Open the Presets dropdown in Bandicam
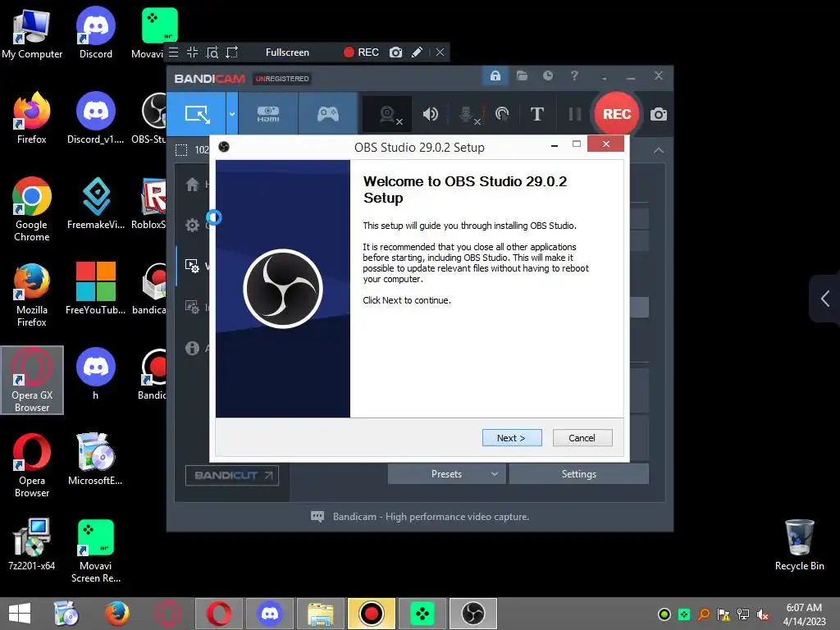Screen dimensions: 840x630 click(x=446, y=474)
